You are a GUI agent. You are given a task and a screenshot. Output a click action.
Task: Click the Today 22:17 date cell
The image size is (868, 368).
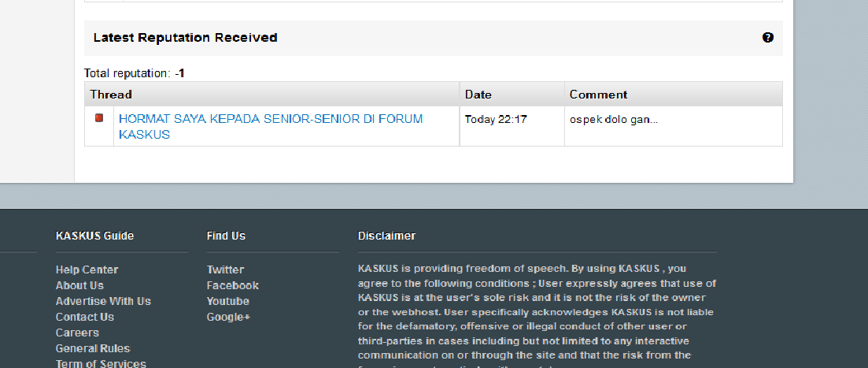click(x=496, y=120)
